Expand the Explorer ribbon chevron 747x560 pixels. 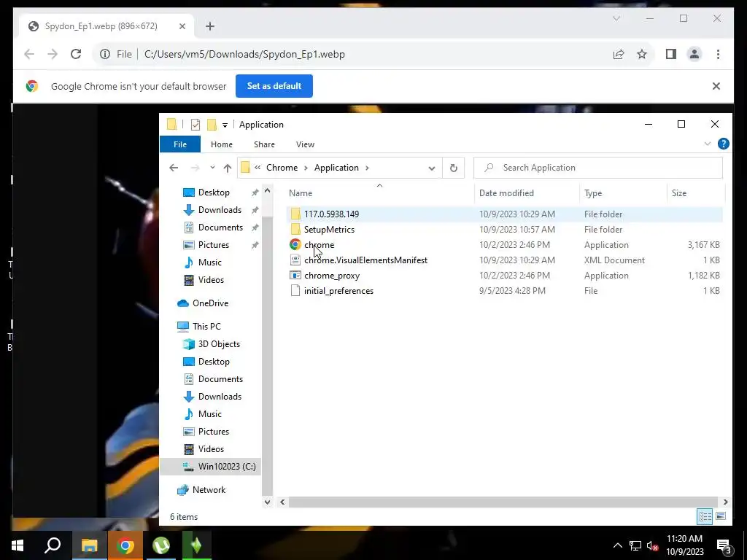[708, 144]
